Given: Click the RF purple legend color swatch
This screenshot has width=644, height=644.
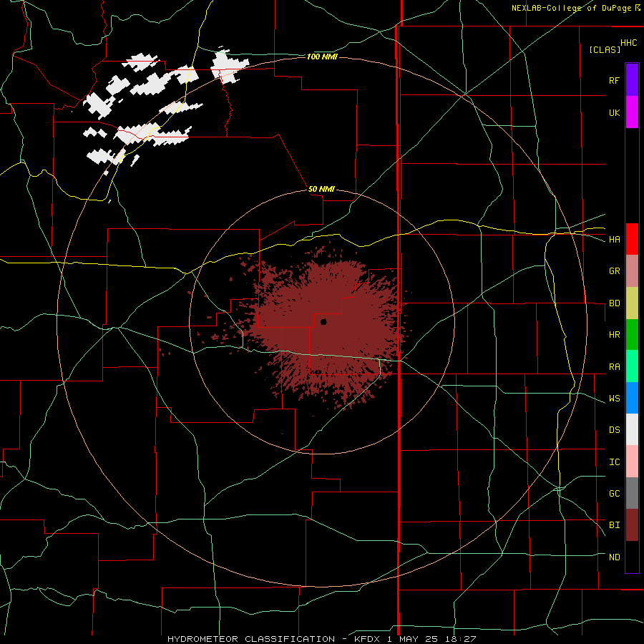Looking at the screenshot, I should 632,79.
